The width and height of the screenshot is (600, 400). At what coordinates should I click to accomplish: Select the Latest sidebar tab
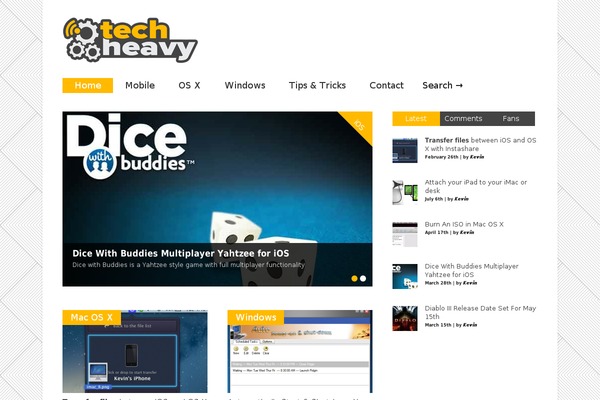pyautogui.click(x=416, y=119)
